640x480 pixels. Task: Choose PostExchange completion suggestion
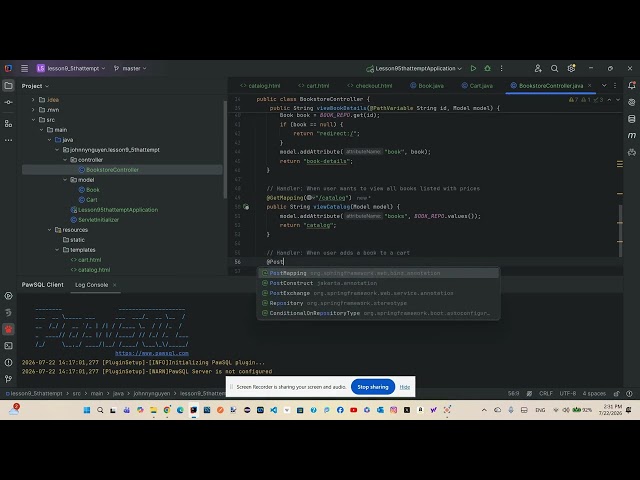coord(378,293)
